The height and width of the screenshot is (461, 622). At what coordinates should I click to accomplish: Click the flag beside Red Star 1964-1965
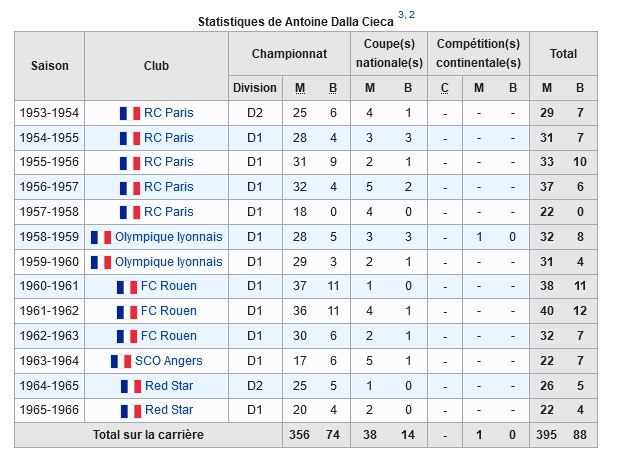pos(131,386)
